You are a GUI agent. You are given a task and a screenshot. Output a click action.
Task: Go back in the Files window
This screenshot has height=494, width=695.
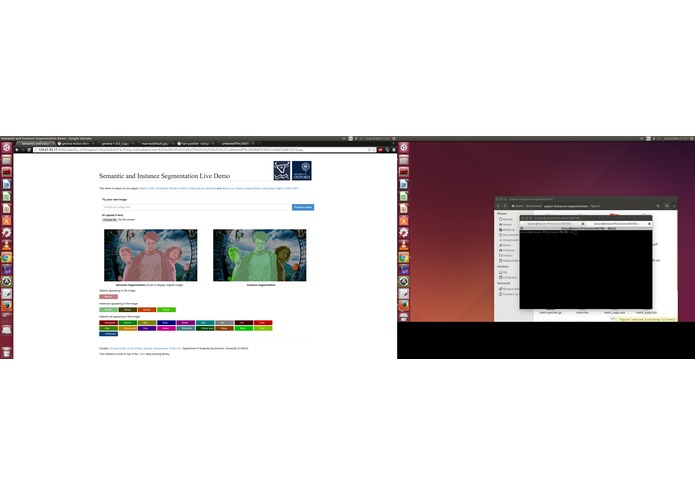(x=499, y=206)
